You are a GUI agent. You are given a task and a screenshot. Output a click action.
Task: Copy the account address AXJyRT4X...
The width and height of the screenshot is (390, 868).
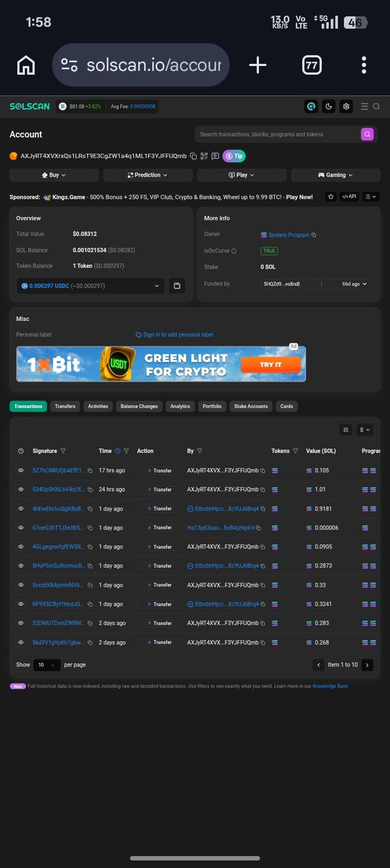coord(193,156)
